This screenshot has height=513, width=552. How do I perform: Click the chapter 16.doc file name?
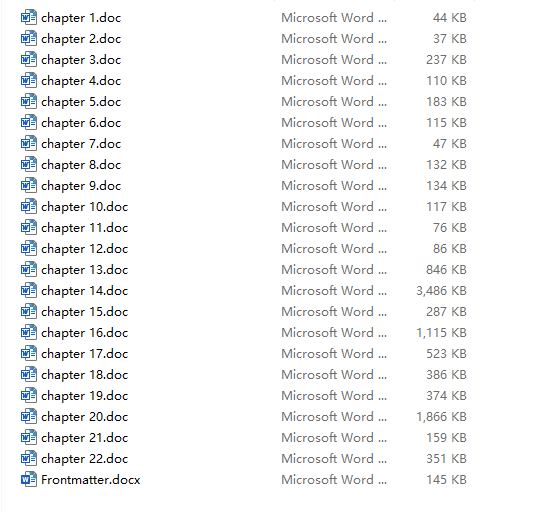84,333
